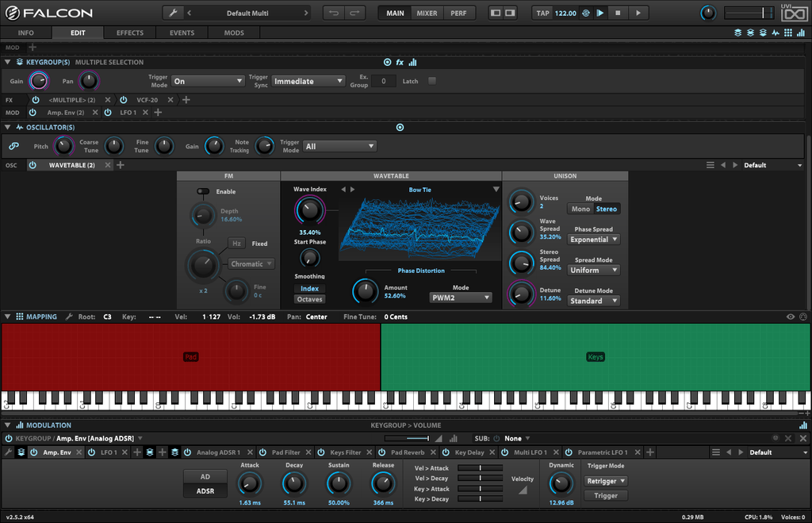Click the Ex. Group number field

click(x=382, y=80)
